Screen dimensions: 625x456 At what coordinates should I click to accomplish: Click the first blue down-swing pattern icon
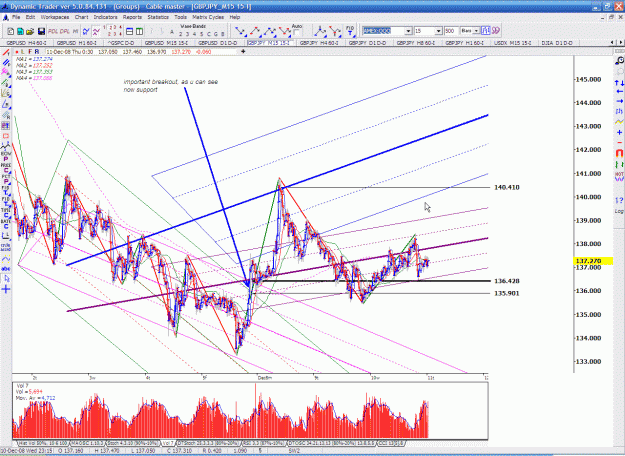pyautogui.click(x=240, y=31)
